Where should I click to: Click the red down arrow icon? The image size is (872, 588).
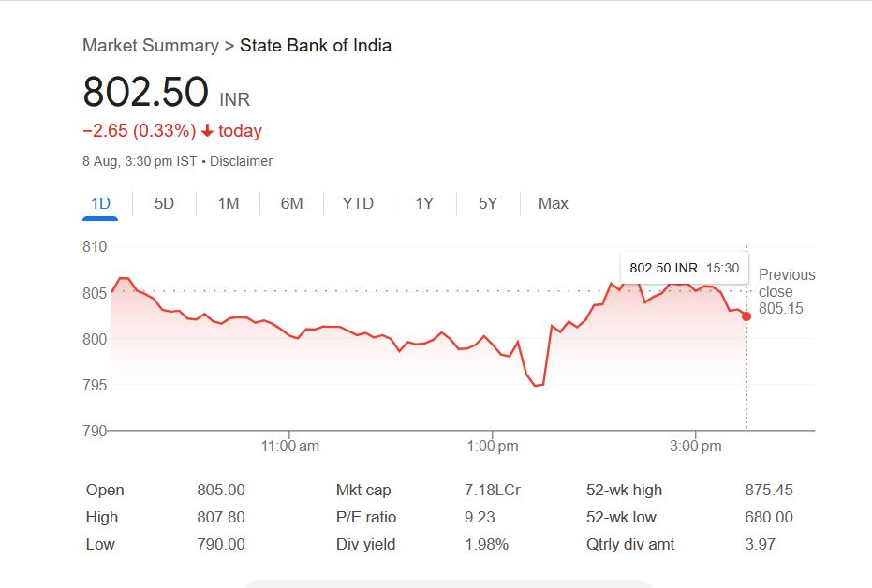tap(208, 131)
